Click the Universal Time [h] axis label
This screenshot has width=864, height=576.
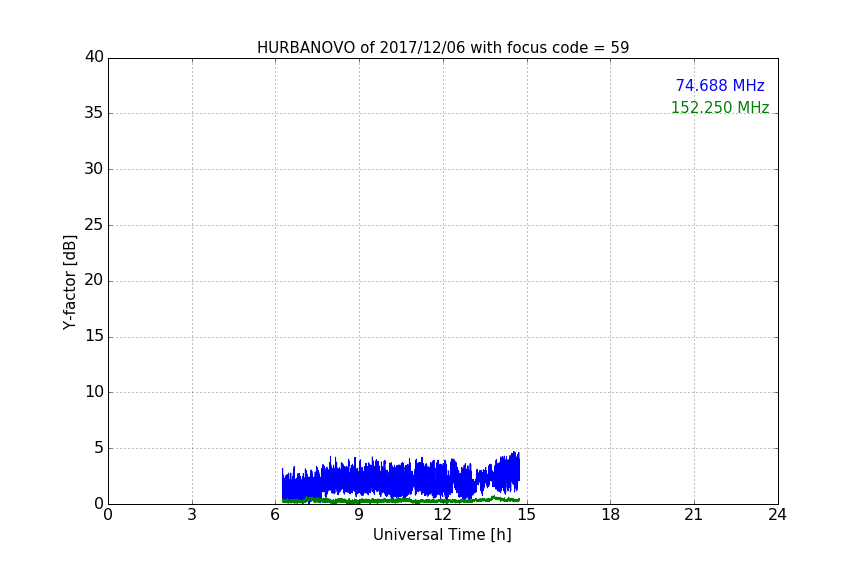[x=442, y=535]
